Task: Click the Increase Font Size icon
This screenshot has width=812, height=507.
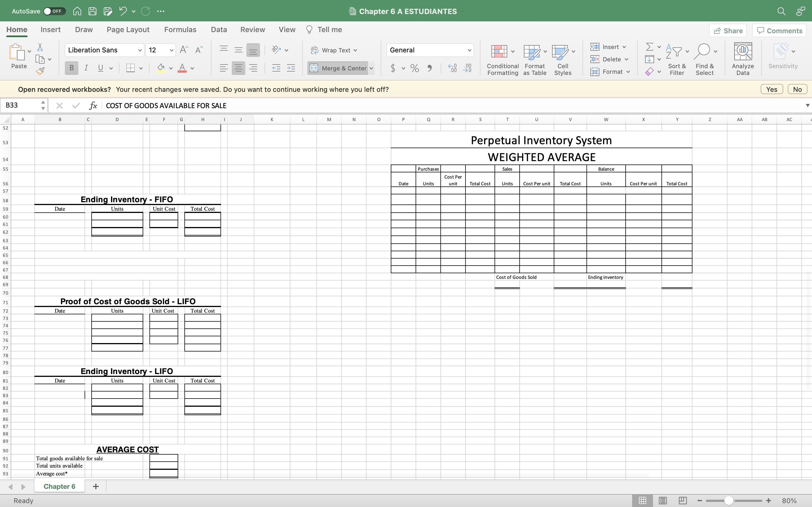Action: pyautogui.click(x=184, y=50)
